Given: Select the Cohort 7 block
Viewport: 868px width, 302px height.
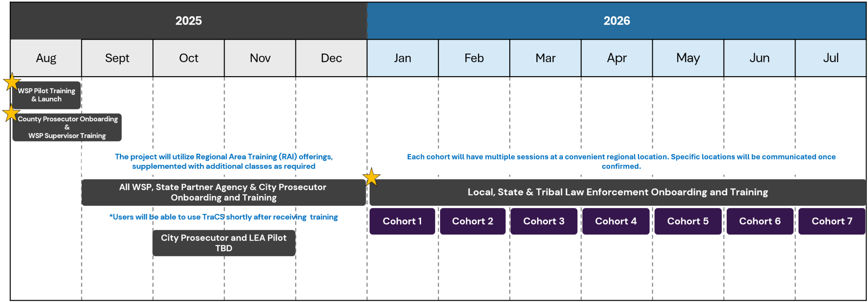Looking at the screenshot, I should pos(831,221).
